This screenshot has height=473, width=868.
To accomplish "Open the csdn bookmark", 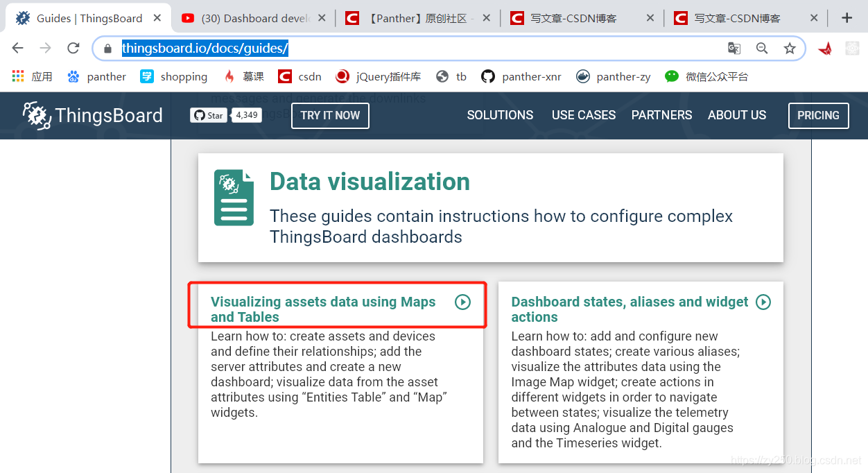I will 300,76.
